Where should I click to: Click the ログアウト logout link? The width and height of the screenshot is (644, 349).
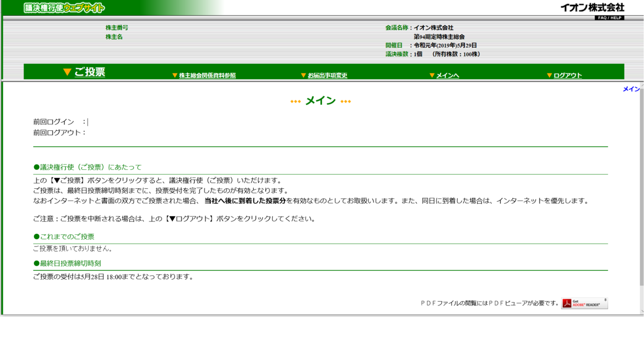coord(568,76)
